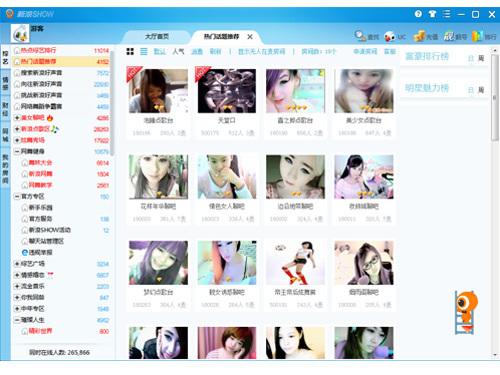The width and height of the screenshot is (500, 375).
Task: Open the colorful ranking chart icon
Action: pos(477,36)
